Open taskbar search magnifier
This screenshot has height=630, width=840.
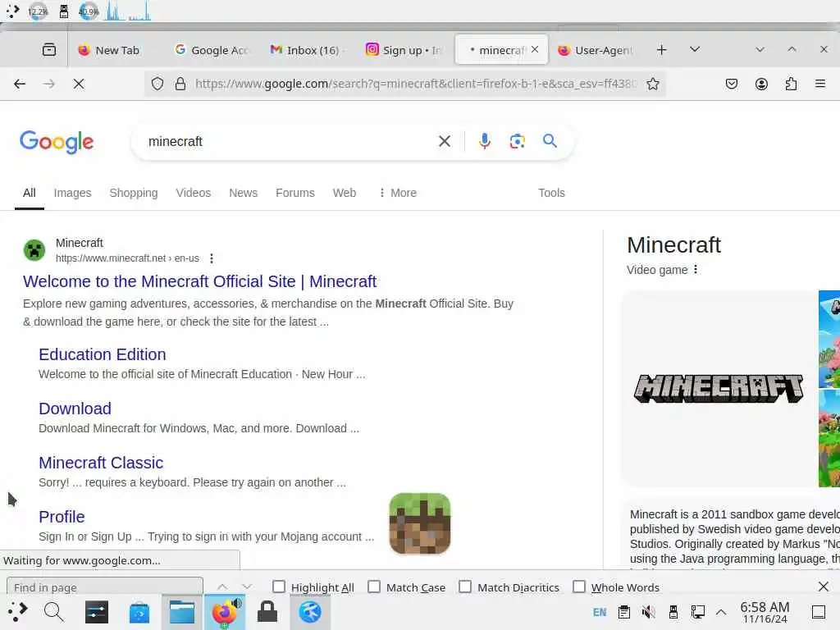(x=53, y=611)
